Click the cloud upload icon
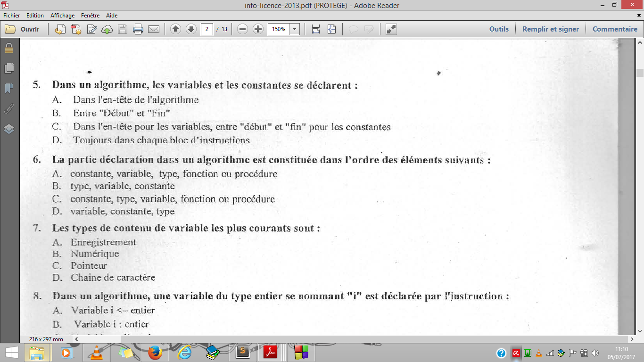 (107, 29)
